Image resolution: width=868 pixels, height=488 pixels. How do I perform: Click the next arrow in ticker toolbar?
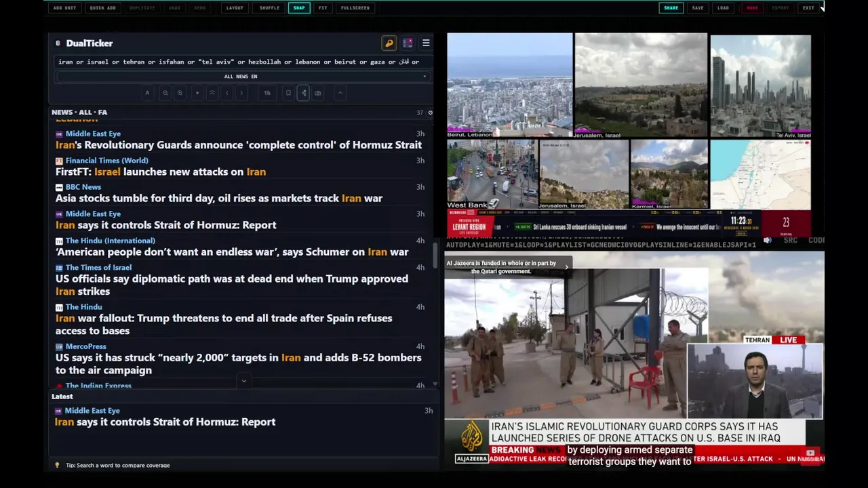[241, 93]
